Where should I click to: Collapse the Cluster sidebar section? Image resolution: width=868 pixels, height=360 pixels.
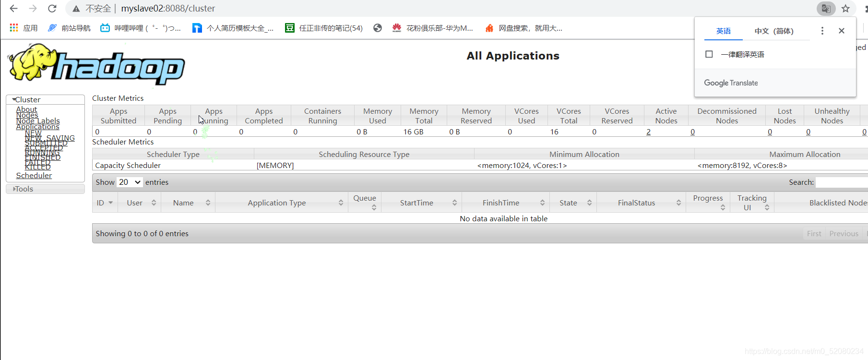46,99
